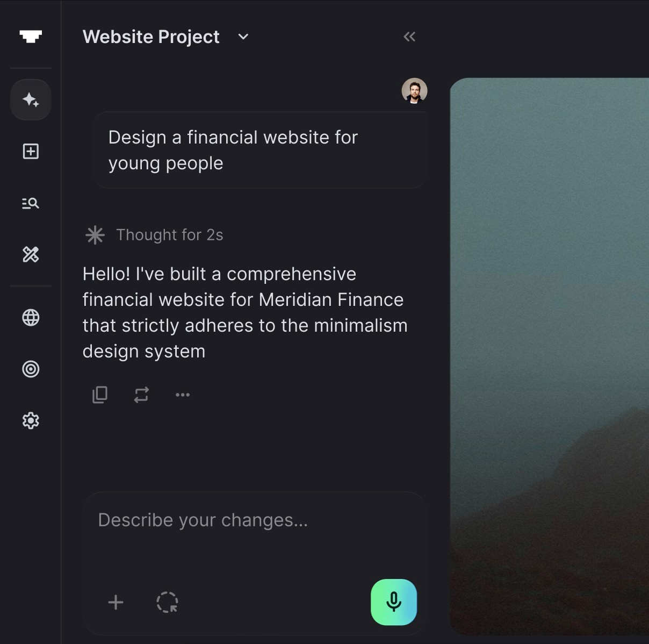Open the list search icon in sidebar

point(31,203)
